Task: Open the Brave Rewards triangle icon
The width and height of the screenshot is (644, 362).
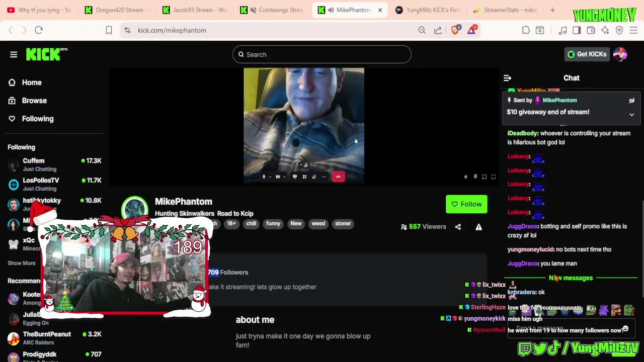Action: [471, 30]
